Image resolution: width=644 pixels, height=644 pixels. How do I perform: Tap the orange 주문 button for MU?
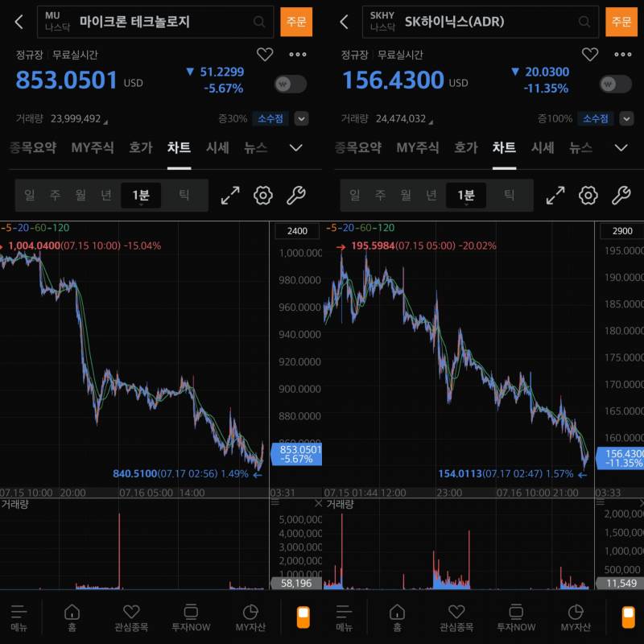(x=296, y=22)
